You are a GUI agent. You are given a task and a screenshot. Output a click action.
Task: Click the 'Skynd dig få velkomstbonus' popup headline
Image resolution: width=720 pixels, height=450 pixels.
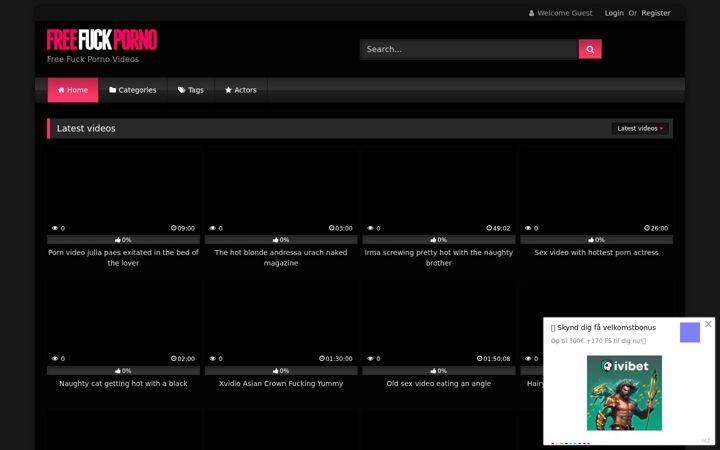pyautogui.click(x=603, y=328)
